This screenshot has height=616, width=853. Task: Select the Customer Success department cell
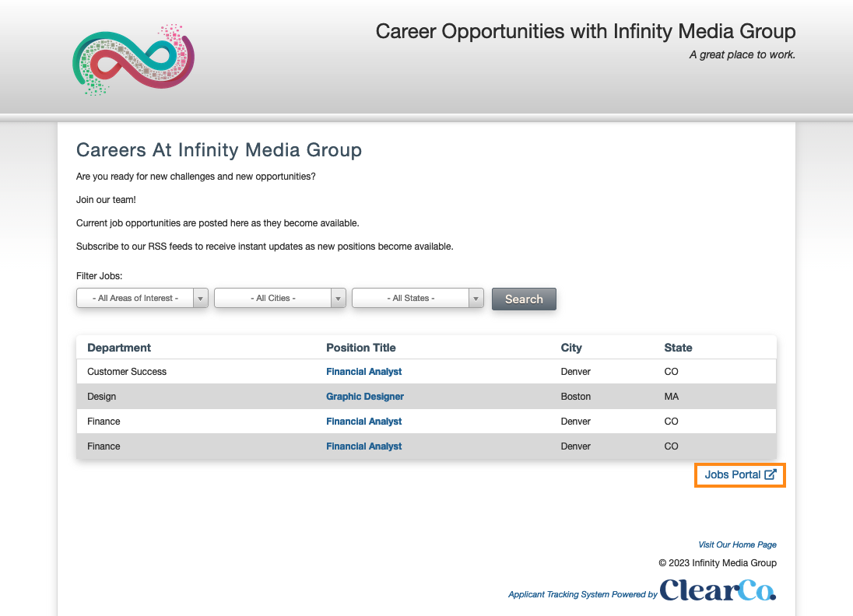click(127, 372)
